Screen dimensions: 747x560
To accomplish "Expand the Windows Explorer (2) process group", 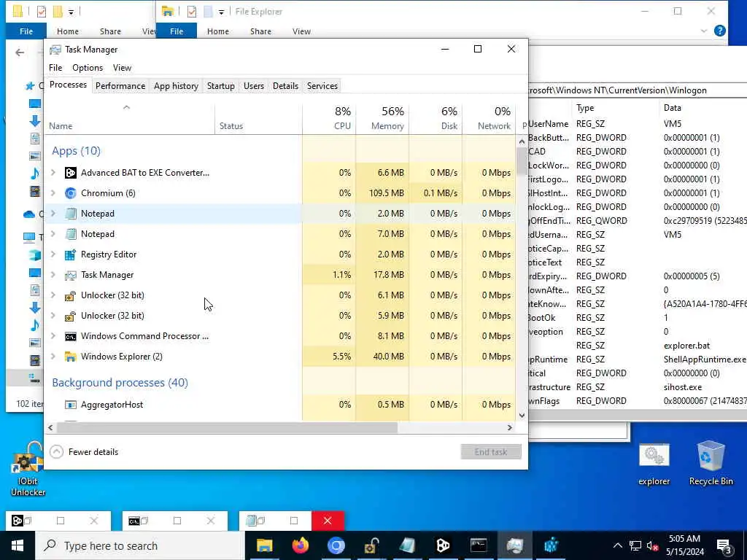I will click(53, 357).
